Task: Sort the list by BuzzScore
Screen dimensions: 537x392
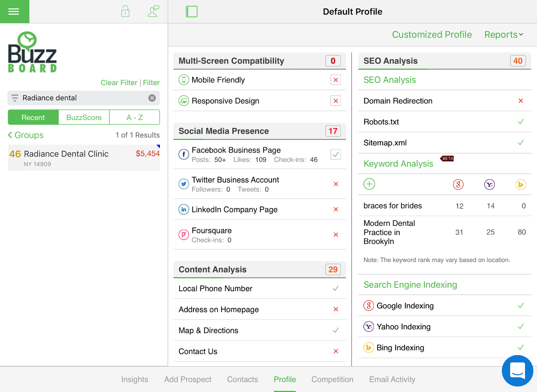Action: [84, 118]
